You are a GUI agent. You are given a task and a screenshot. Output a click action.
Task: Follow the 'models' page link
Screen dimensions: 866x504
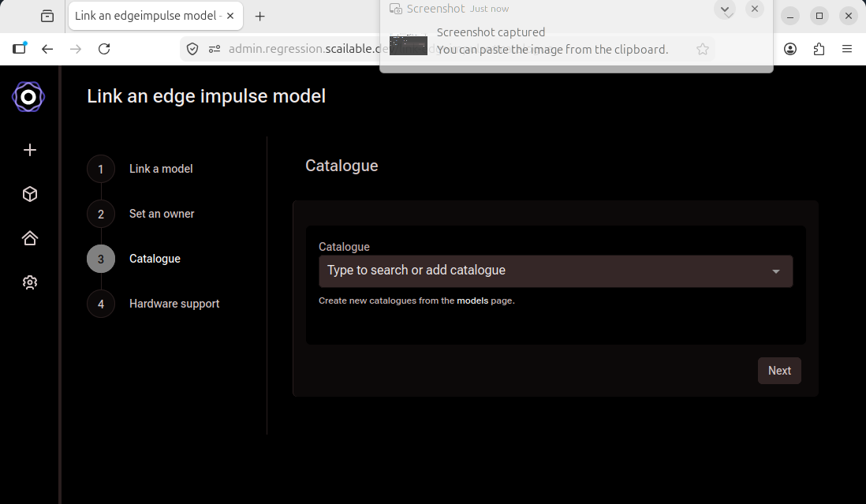pos(472,301)
